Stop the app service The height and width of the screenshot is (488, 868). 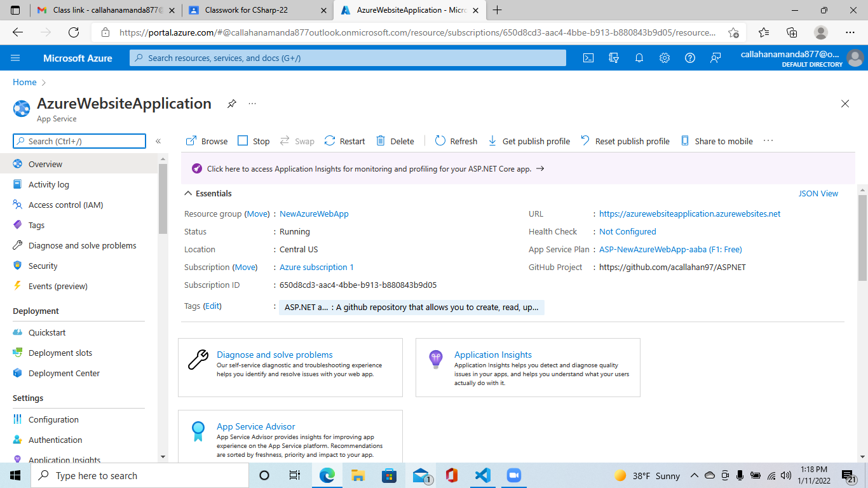click(254, 141)
